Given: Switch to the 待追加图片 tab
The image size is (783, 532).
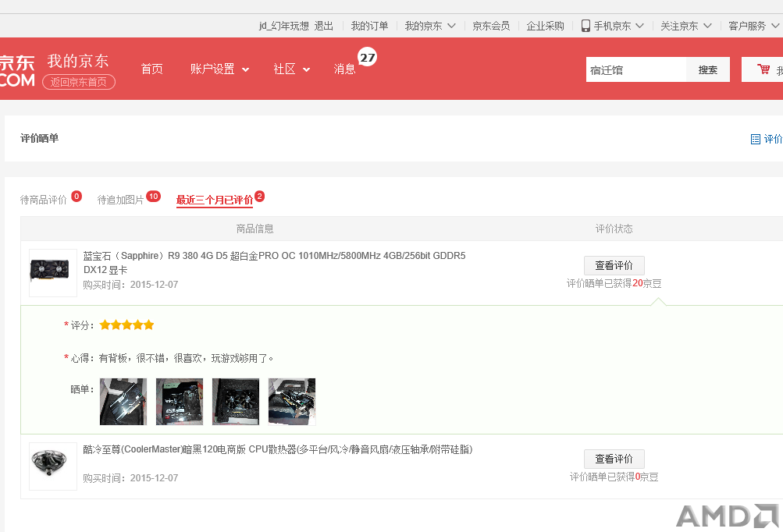Looking at the screenshot, I should pos(120,200).
